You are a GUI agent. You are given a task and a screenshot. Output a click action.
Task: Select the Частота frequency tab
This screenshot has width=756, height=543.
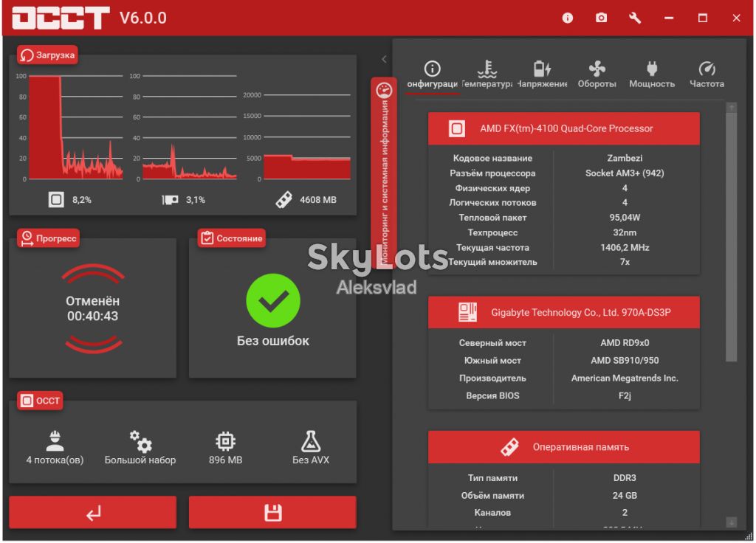[707, 75]
